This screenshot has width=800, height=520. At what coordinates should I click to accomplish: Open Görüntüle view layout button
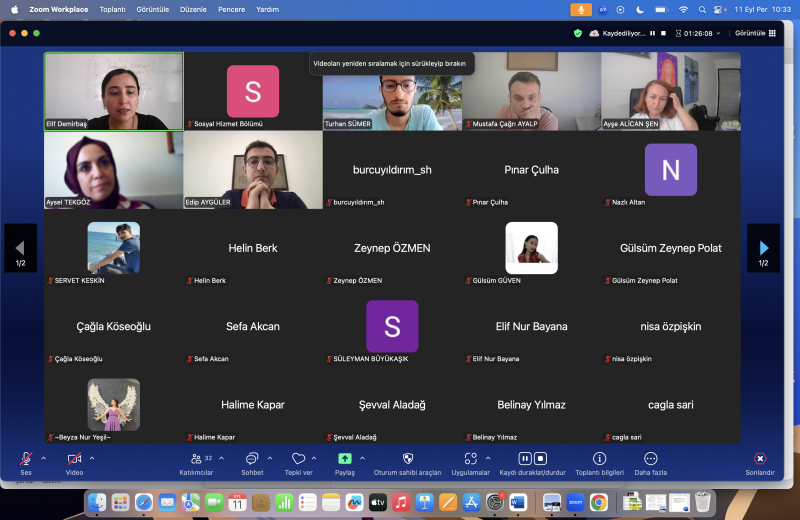[755, 33]
